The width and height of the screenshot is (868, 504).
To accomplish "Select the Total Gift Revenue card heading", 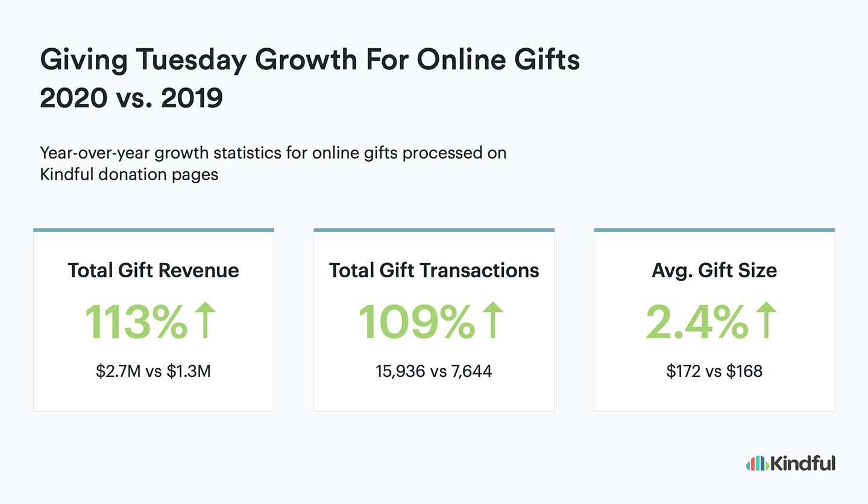I will 154,270.
